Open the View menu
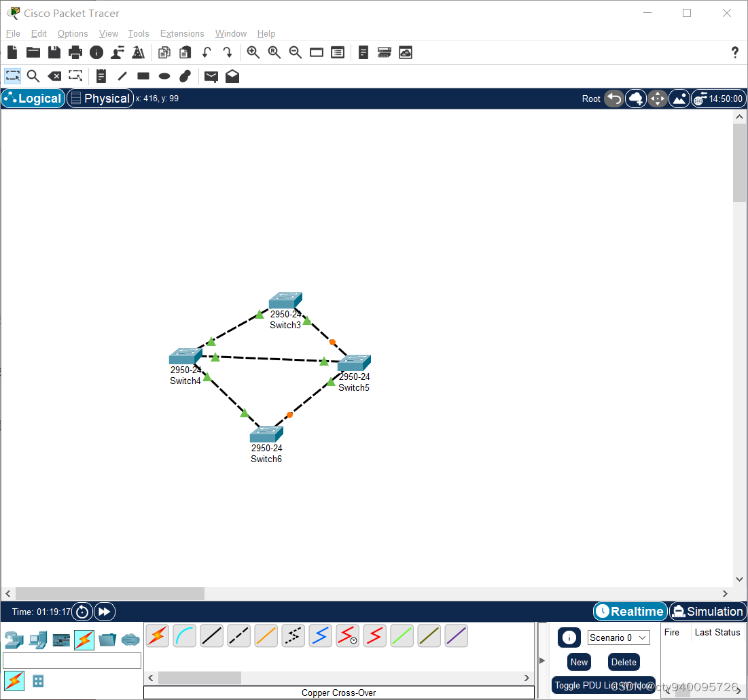This screenshot has height=700, width=748. tap(108, 33)
